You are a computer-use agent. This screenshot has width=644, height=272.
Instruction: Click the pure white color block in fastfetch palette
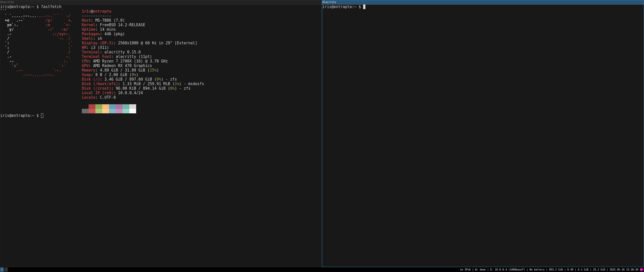click(x=133, y=111)
